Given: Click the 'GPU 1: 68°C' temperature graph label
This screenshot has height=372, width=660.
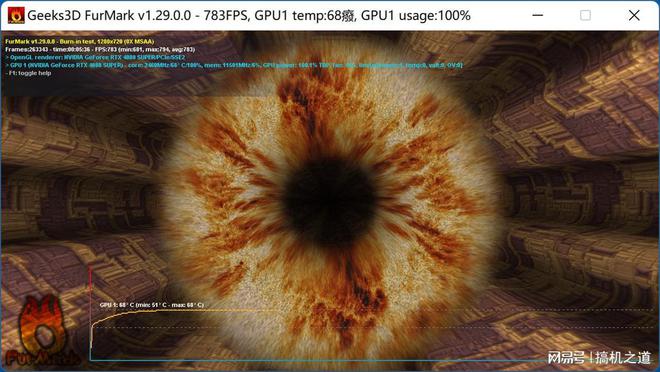Looking at the screenshot, I should click(x=152, y=305).
